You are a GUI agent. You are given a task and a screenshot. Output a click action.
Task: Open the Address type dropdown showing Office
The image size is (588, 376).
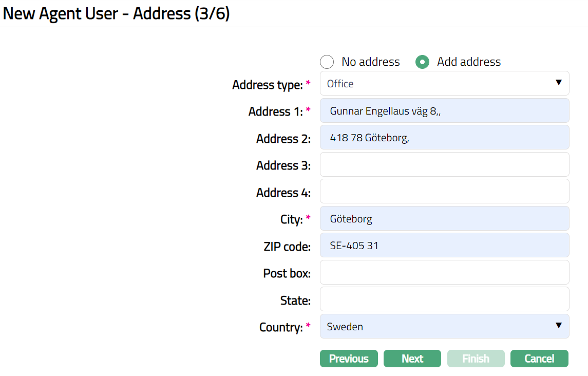437,83
